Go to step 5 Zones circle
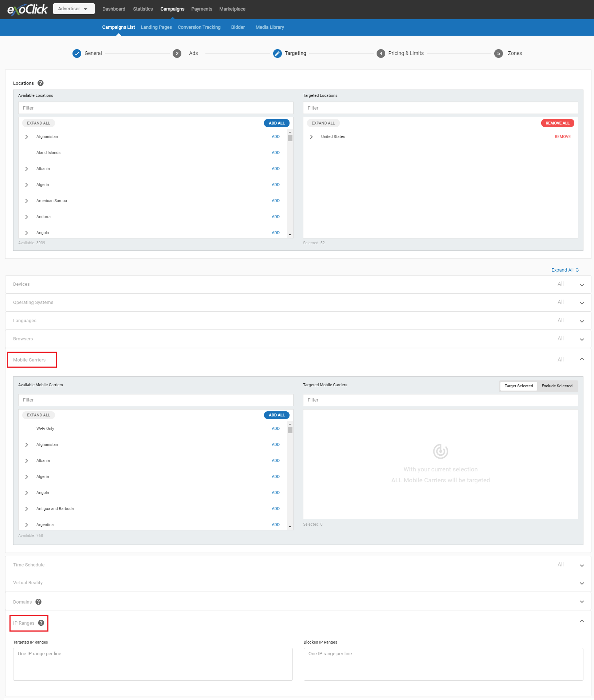 [499, 54]
